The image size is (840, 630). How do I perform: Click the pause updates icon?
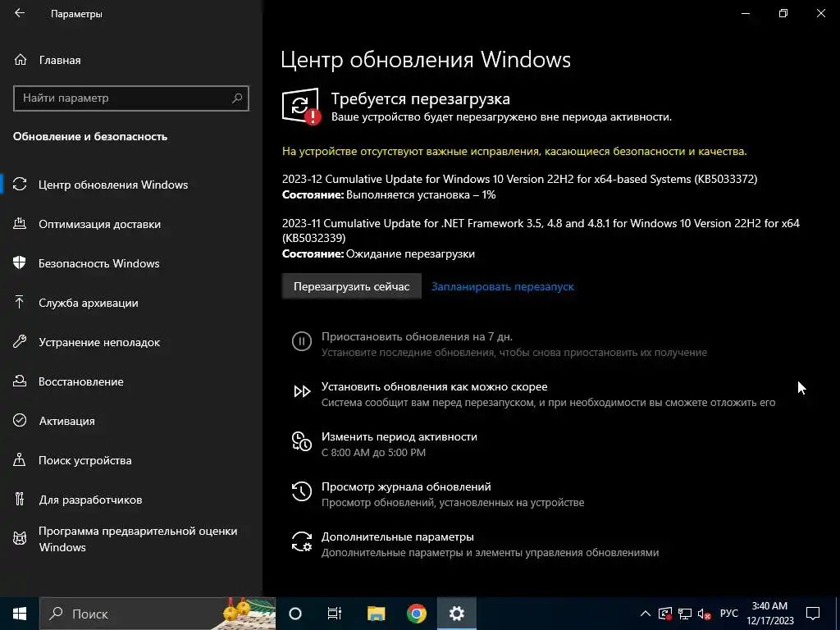pyautogui.click(x=302, y=341)
